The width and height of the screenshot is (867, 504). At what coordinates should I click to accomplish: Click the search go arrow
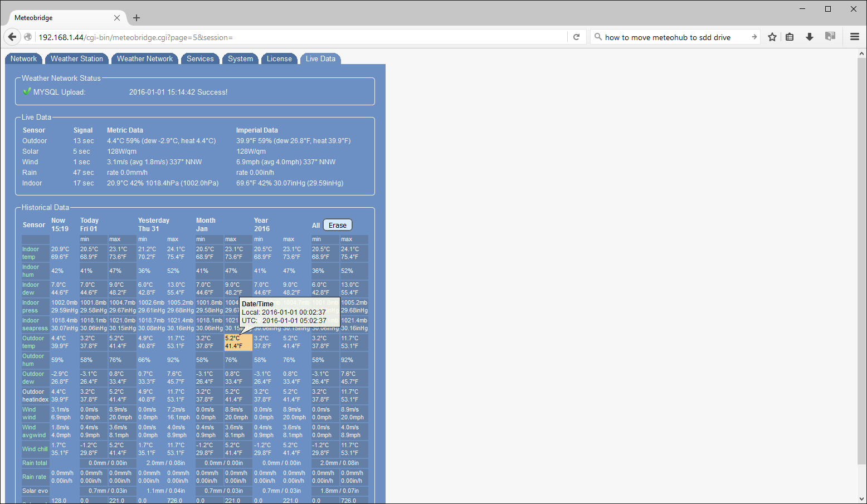tap(754, 37)
